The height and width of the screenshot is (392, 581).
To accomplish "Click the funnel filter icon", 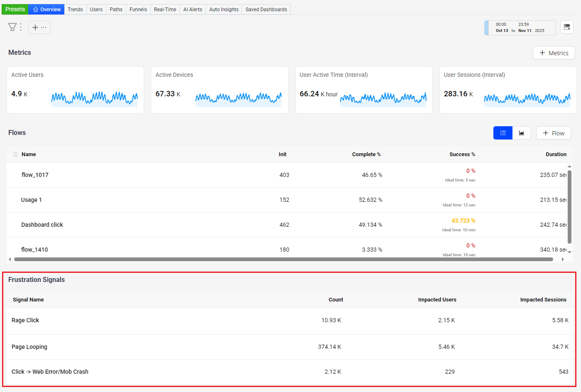I will [12, 27].
